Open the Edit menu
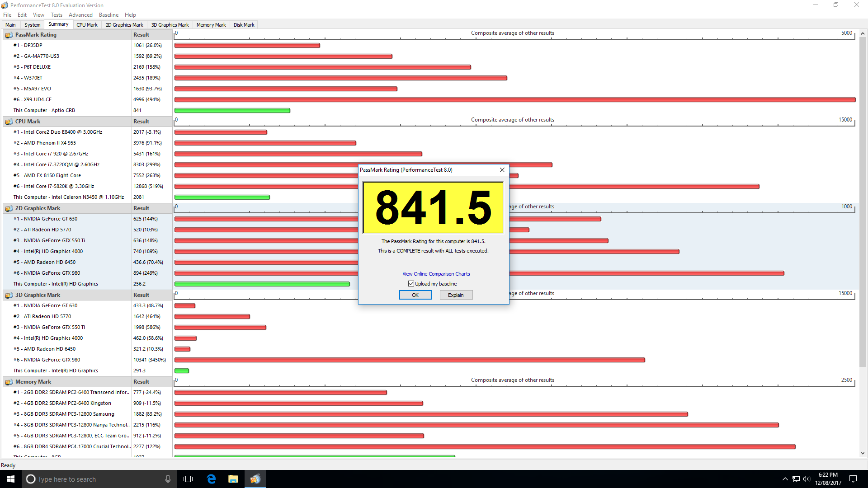This screenshot has width=868, height=488. point(22,15)
